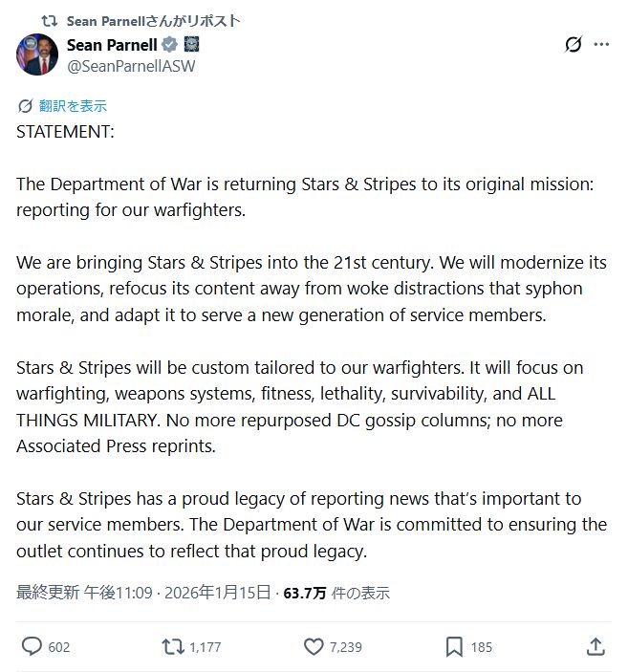Viewport: 628px width, 672px height.
Task: Repost this tweet using the retweet icon
Action: [173, 647]
